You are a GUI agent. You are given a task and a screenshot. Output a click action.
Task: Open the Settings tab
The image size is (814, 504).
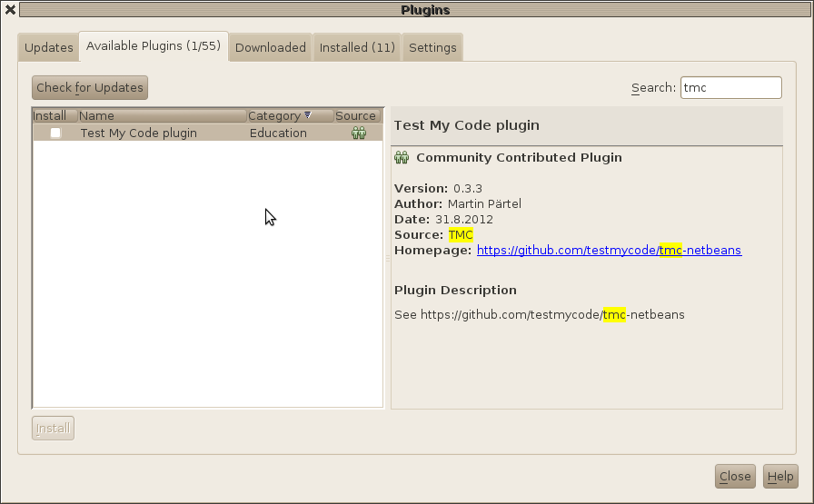(x=432, y=48)
